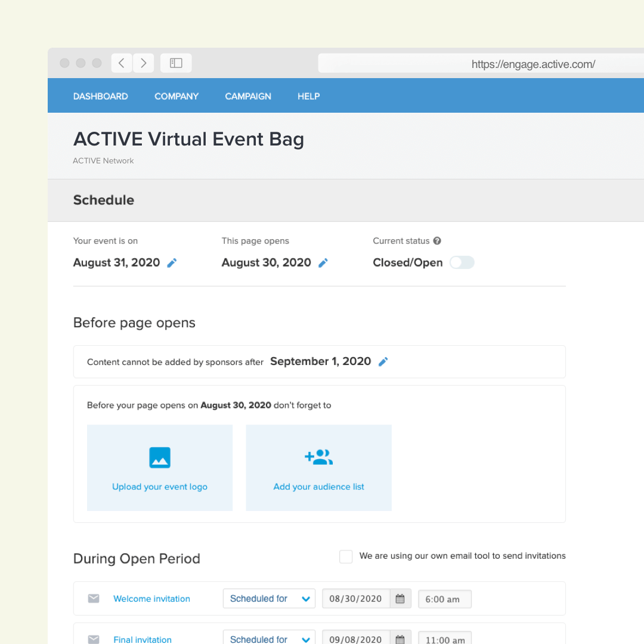The width and height of the screenshot is (644, 644).
Task: Edit the sponsor content deadline pencil icon
Action: [383, 361]
